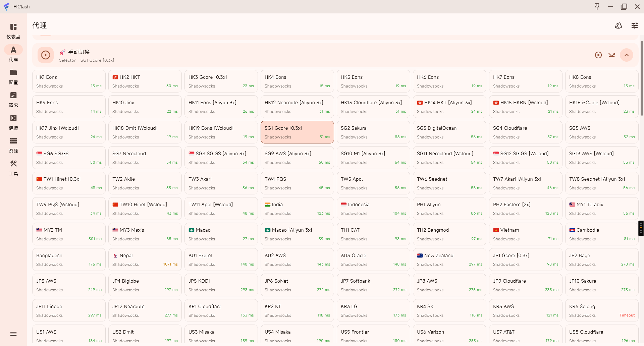Viewport: 644px width, 346px height.
Task: Click the PH2 Eastern [2x] node
Action: pyautogui.click(x=526, y=209)
